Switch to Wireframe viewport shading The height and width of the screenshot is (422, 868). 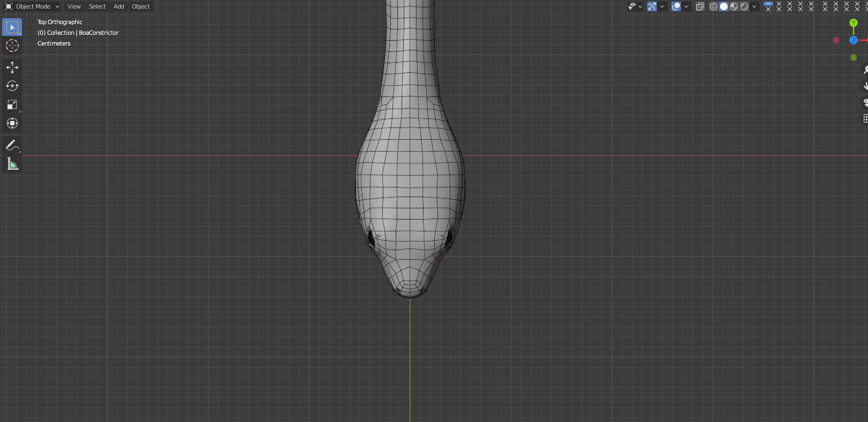[714, 6]
